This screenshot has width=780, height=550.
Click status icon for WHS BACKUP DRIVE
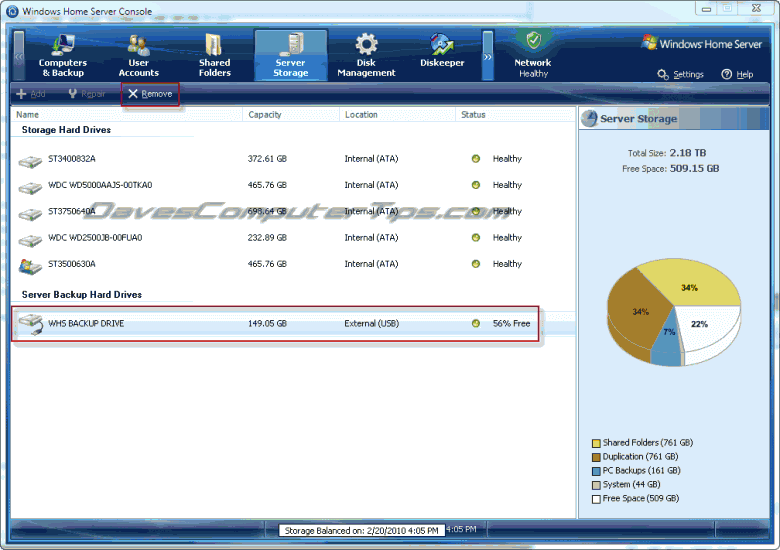click(x=476, y=324)
